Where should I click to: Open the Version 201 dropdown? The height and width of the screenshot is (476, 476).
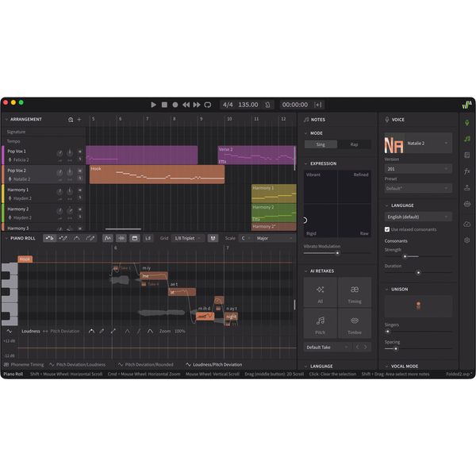click(x=418, y=169)
